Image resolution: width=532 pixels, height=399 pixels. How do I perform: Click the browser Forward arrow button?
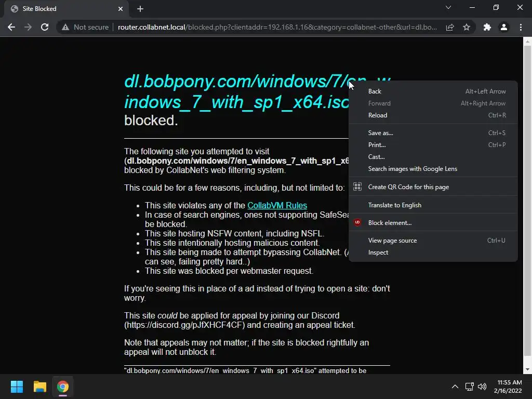pos(28,27)
